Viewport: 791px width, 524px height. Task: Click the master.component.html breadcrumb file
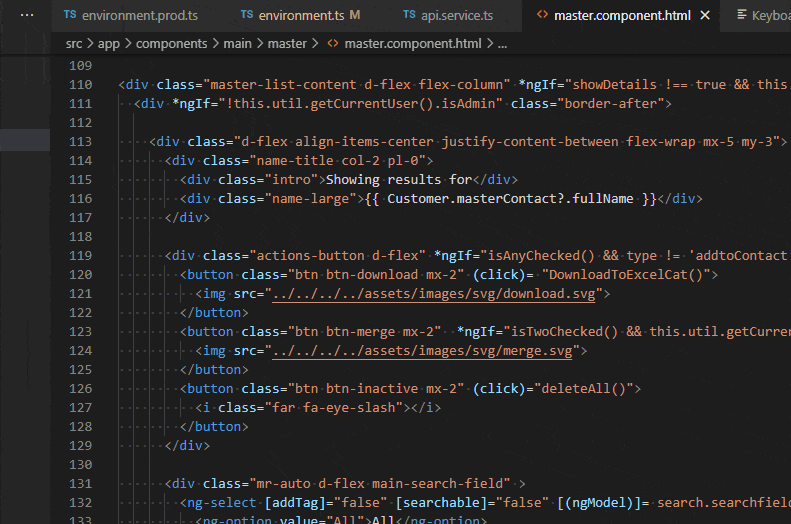[413, 44]
